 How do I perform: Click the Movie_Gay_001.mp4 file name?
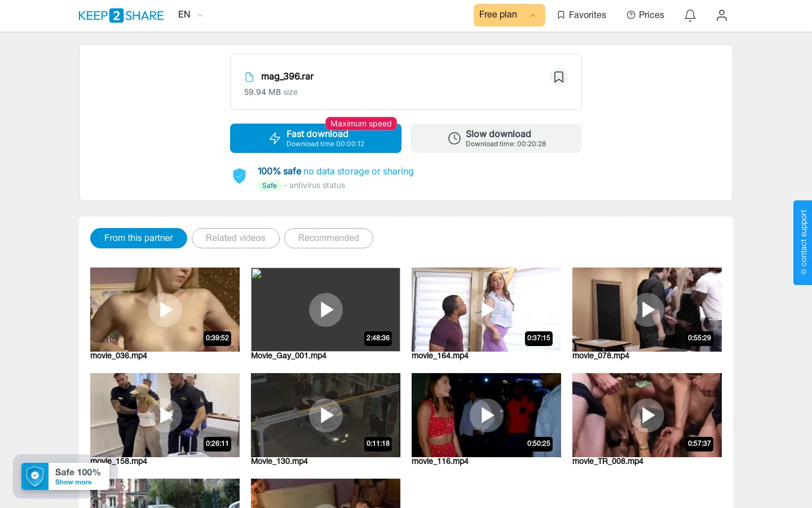pos(289,356)
